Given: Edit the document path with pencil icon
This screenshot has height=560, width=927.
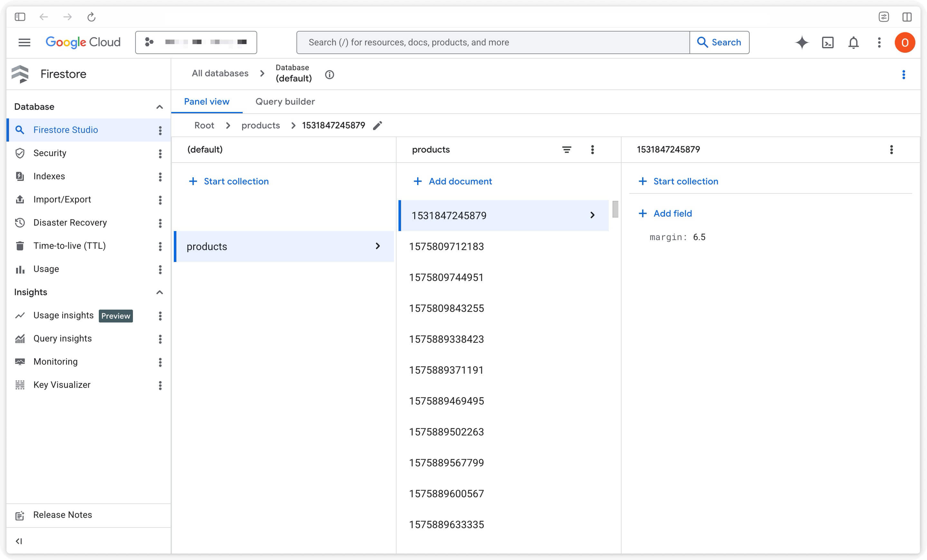Looking at the screenshot, I should pos(377,126).
